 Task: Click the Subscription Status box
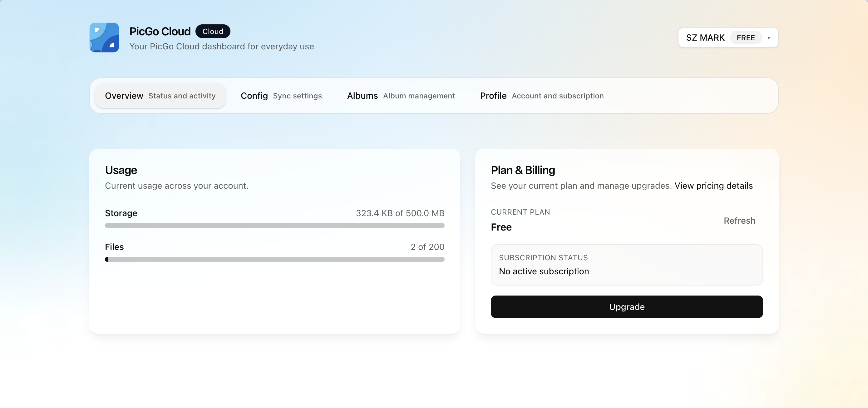626,265
